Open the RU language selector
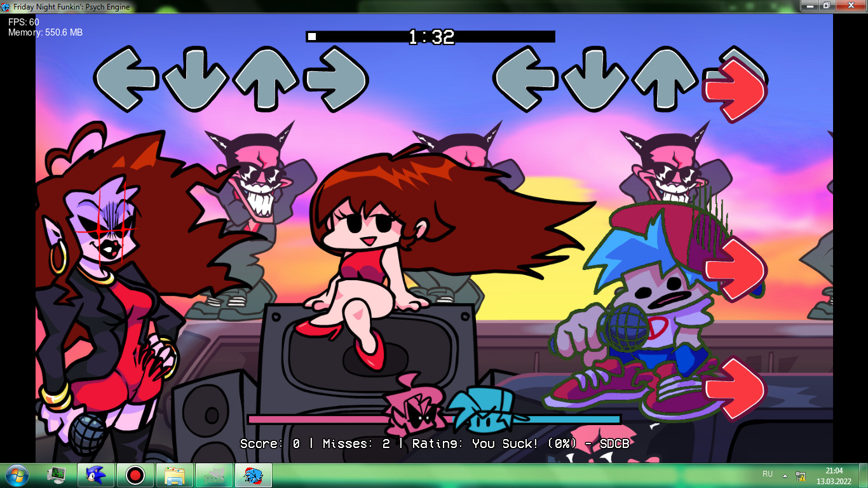The height and width of the screenshot is (488, 868). (x=768, y=475)
